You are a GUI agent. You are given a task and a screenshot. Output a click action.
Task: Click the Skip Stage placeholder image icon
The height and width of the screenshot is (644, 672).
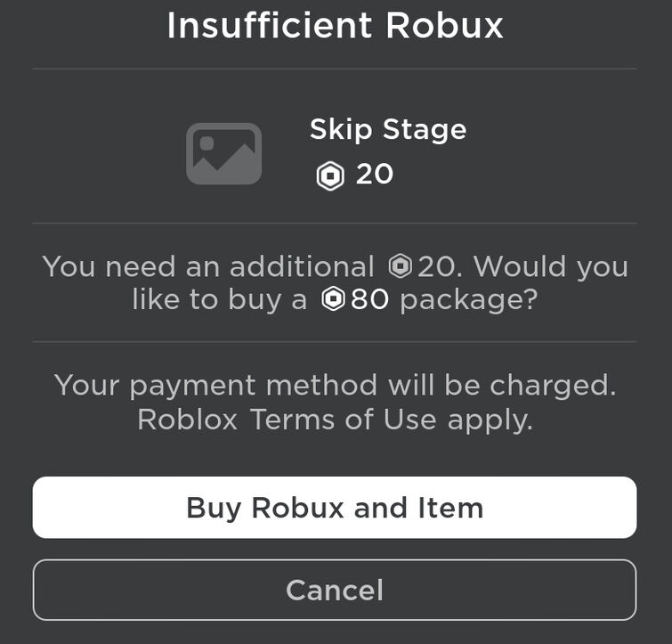[x=223, y=154]
